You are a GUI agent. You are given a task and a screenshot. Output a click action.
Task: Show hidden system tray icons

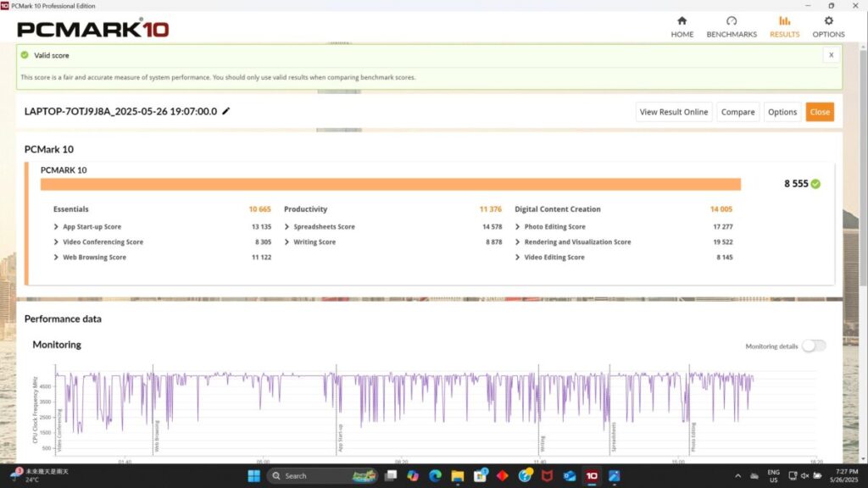coord(737,476)
